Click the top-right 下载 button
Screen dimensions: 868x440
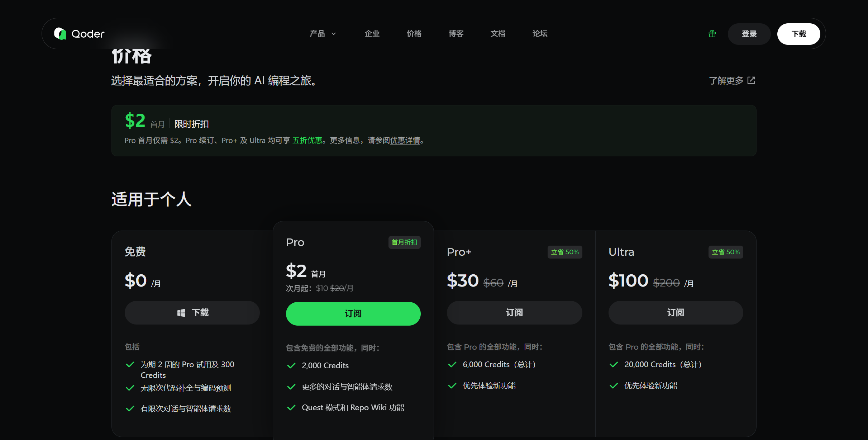798,34
